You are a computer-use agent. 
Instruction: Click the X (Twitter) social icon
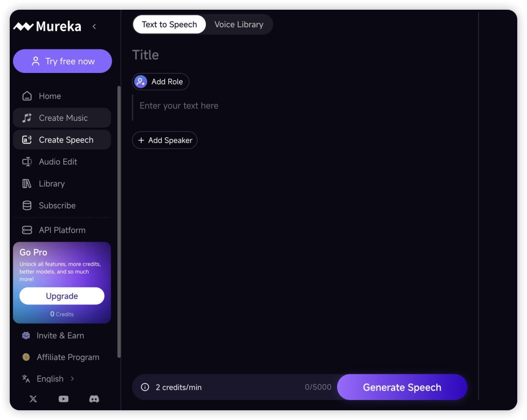[33, 399]
